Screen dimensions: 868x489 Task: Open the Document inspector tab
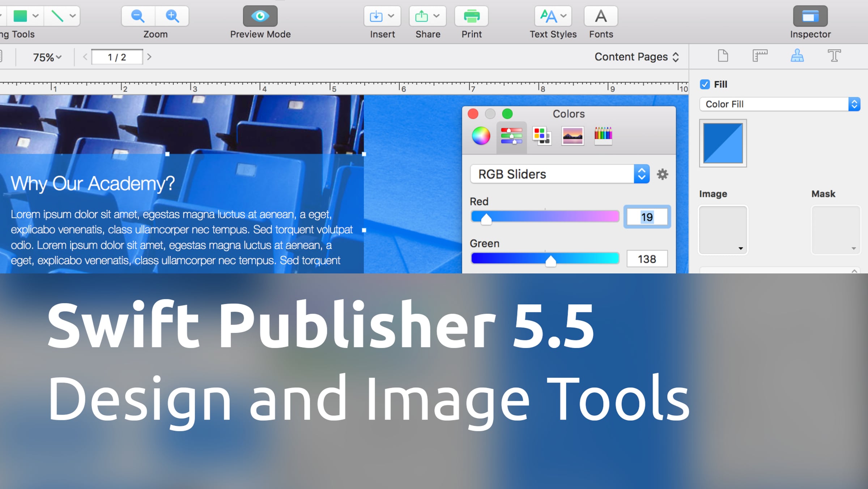pyautogui.click(x=723, y=56)
